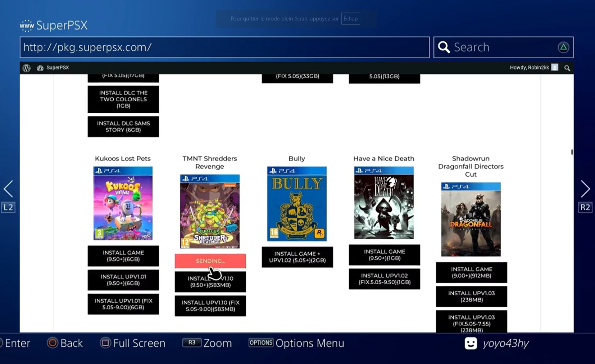Open the SuperPSX dashboard icon in admin bar

[40, 68]
